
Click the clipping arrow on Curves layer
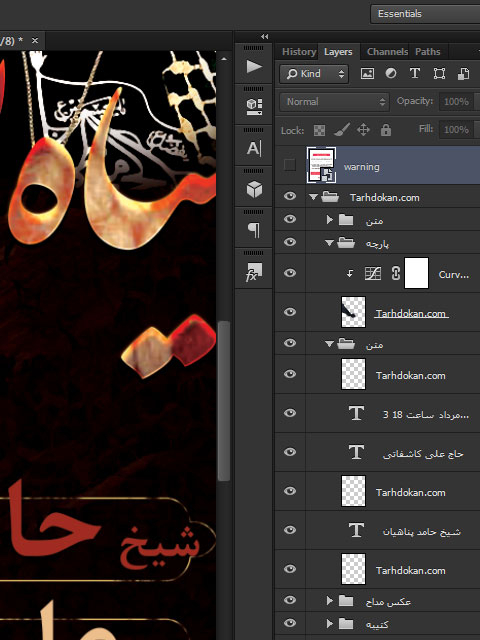[350, 274]
